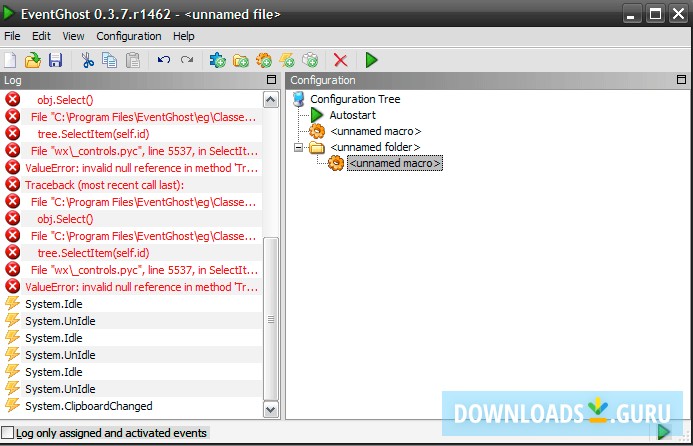The width and height of the screenshot is (693, 446).
Task: Click the Copy toolbar icon
Action: [110, 60]
